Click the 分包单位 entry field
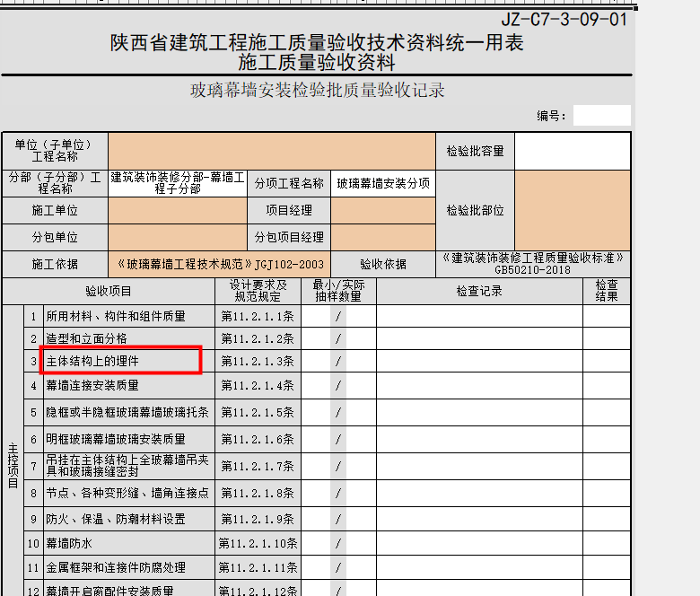 pos(178,238)
